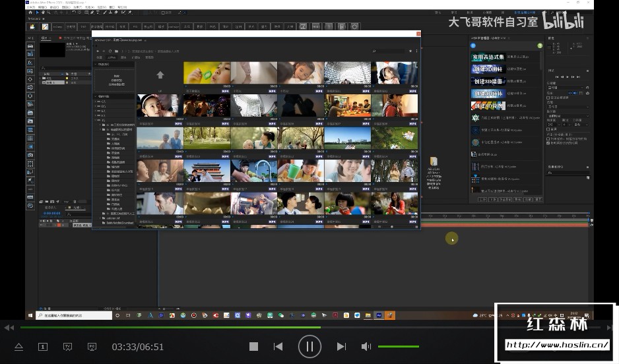
Task: Open the hoslin.cn website link
Action: (558, 345)
